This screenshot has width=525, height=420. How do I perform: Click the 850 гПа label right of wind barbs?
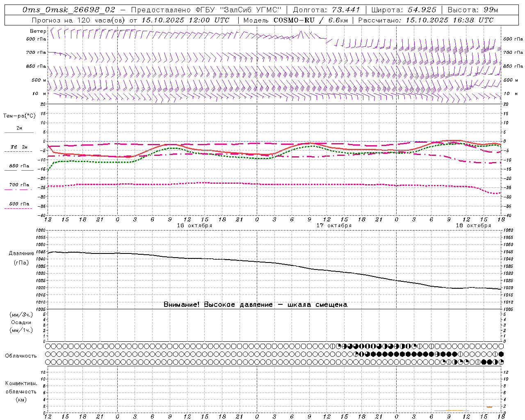[x=513, y=66]
